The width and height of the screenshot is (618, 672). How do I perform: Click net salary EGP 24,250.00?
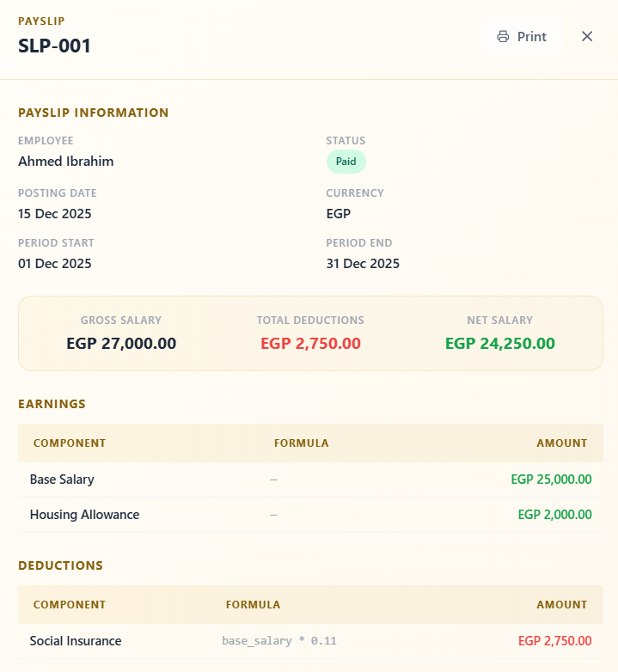coord(500,343)
